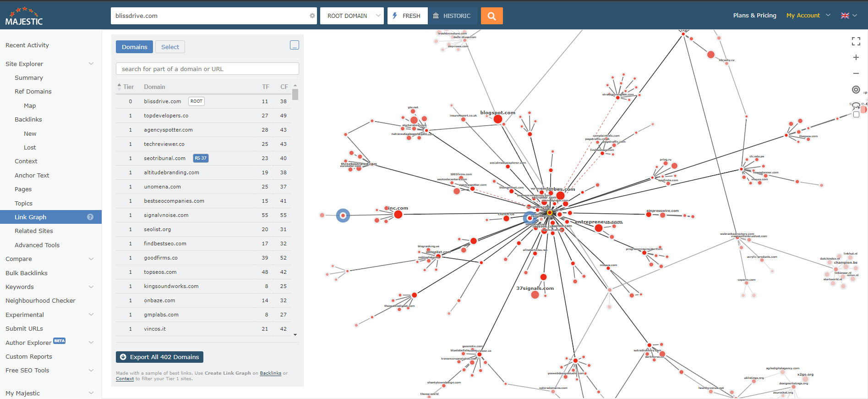The image size is (868, 399).
Task: Click the Link Graph help question icon
Action: point(90,217)
